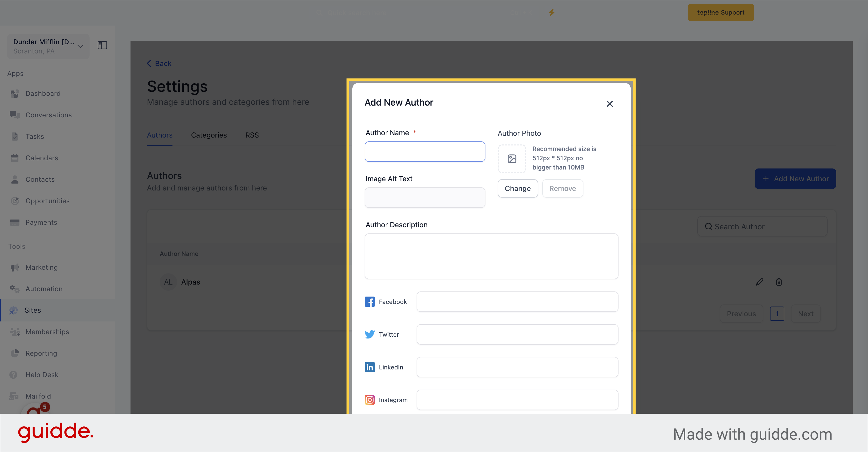
Task: Open Calendars in the sidebar
Action: coord(42,158)
